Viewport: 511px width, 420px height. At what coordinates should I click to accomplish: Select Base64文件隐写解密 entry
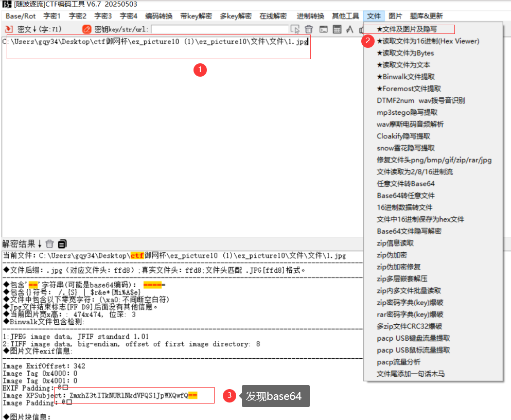click(433, 231)
